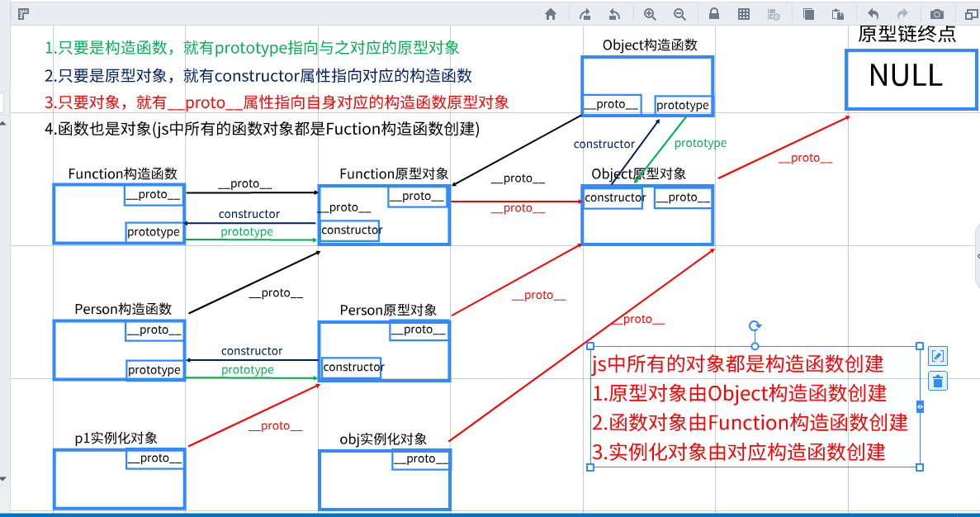980x517 pixels.
Task: Select prototype box in Function构造函数
Action: 154,232
